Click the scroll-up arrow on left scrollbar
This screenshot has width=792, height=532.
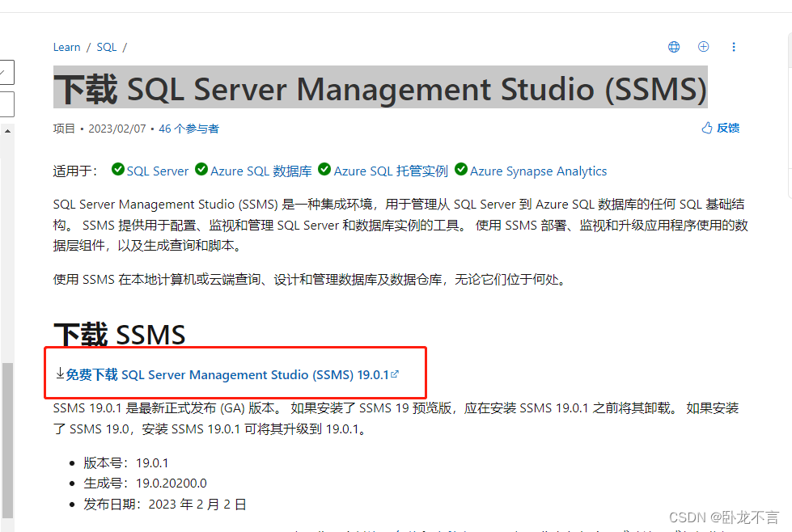pos(7,131)
